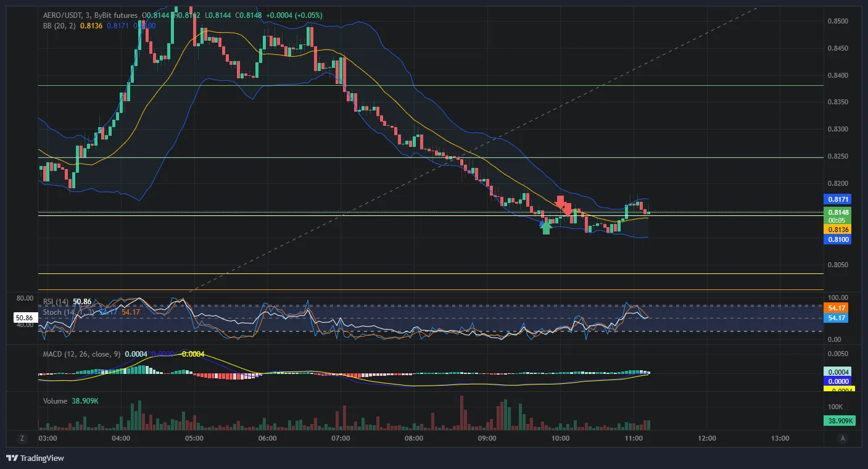
Task: Click the 38.909K value in the Volume legend
Action: click(85, 401)
